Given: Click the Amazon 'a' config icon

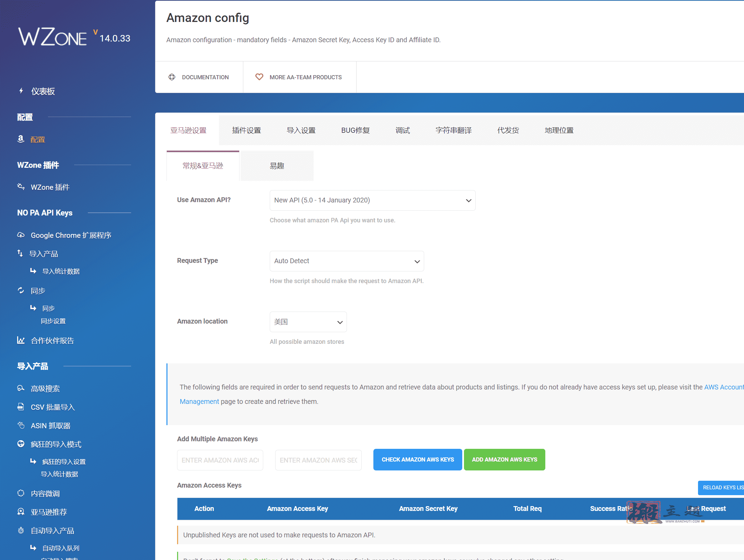Looking at the screenshot, I should tap(21, 139).
